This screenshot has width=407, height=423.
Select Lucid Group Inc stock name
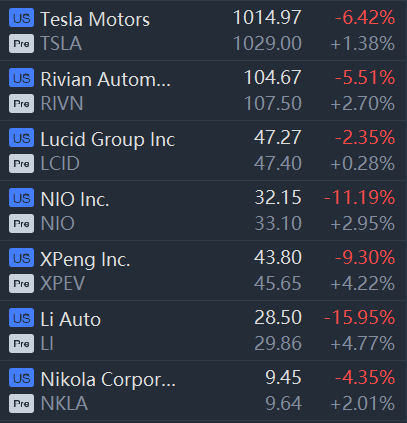[108, 139]
